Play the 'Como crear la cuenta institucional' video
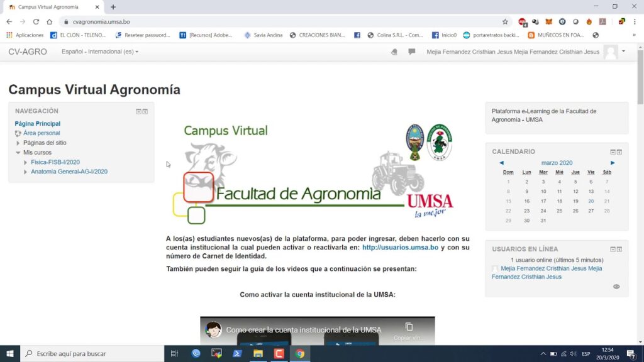Screen dimensions: 644x362 tap(318, 331)
